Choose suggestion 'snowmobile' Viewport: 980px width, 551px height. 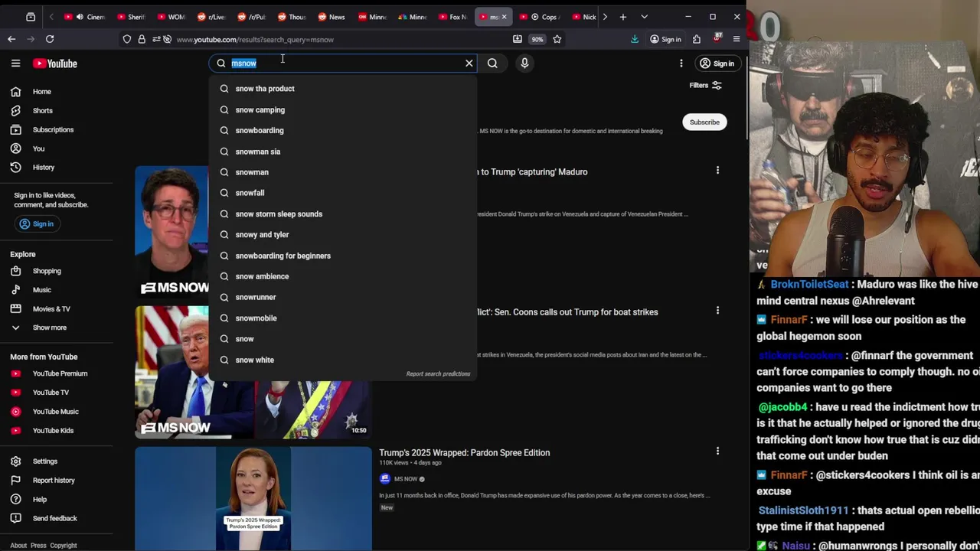(x=343, y=318)
